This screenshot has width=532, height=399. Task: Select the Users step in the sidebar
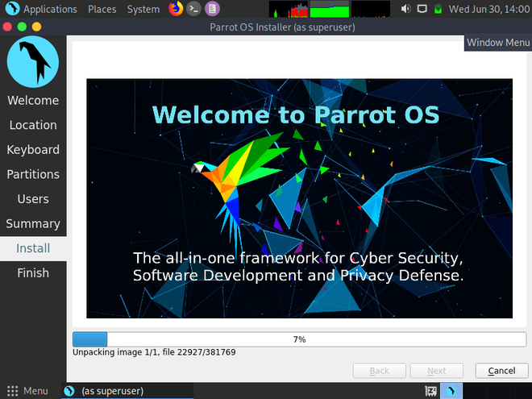(x=33, y=199)
